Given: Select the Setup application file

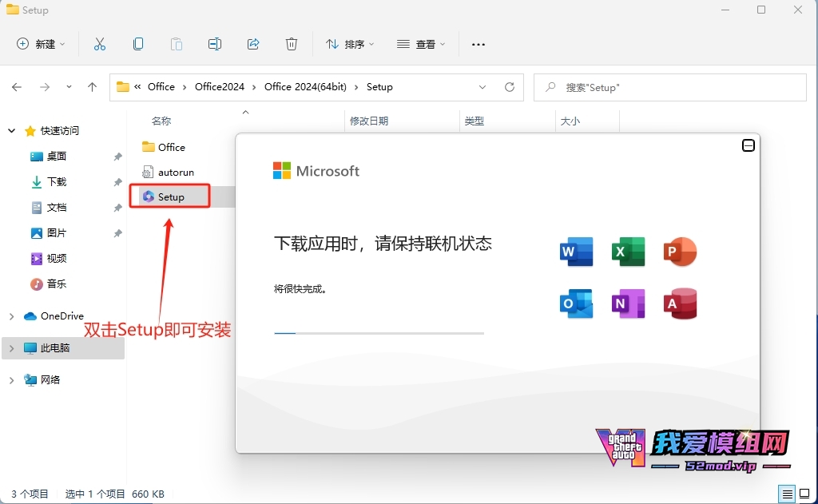Looking at the screenshot, I should 164,196.
